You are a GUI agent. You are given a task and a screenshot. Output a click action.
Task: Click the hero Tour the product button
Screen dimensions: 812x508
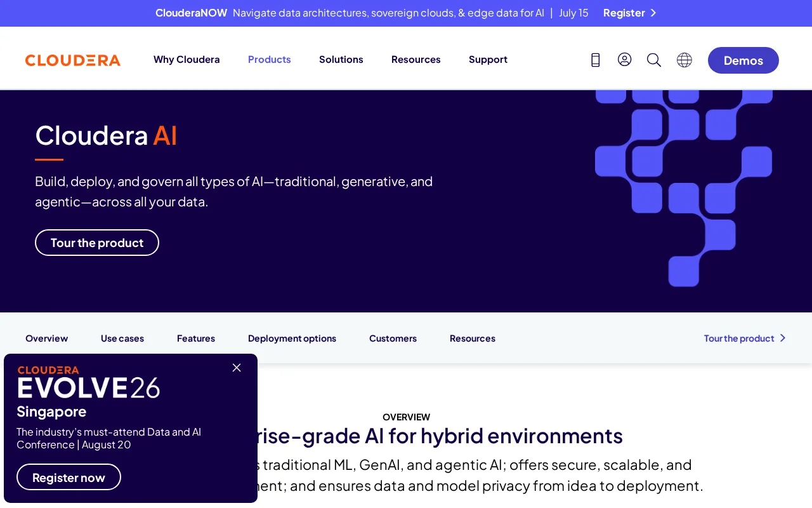pyautogui.click(x=97, y=243)
